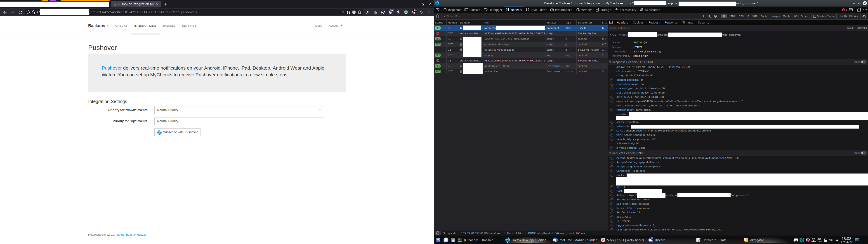Pause network recording in DevTools

point(703,16)
